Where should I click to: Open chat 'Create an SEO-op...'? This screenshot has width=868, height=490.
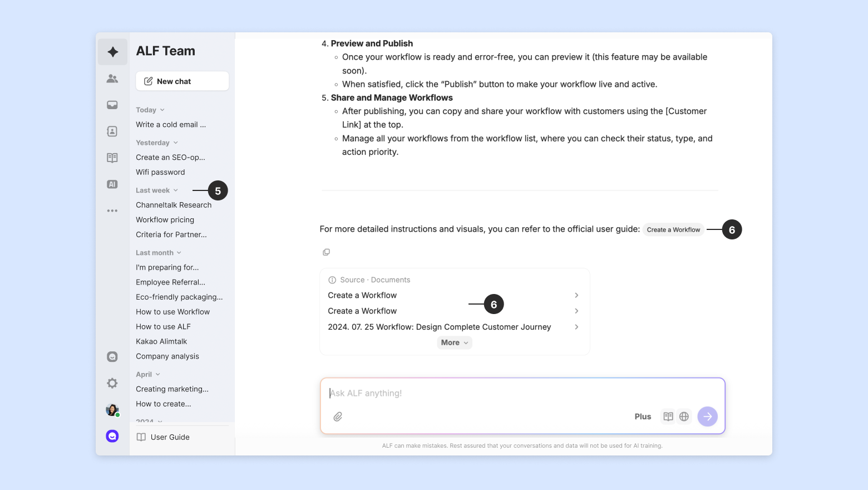click(170, 158)
